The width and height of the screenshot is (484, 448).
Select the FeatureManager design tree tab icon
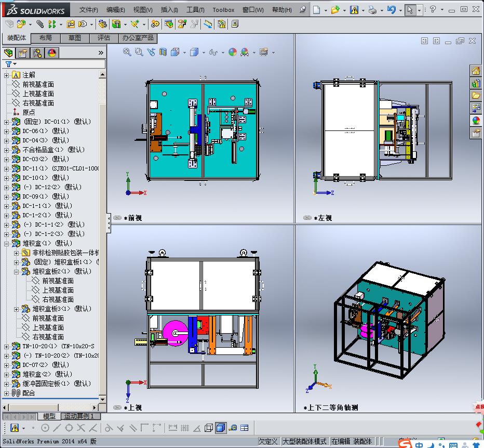[x=9, y=53]
